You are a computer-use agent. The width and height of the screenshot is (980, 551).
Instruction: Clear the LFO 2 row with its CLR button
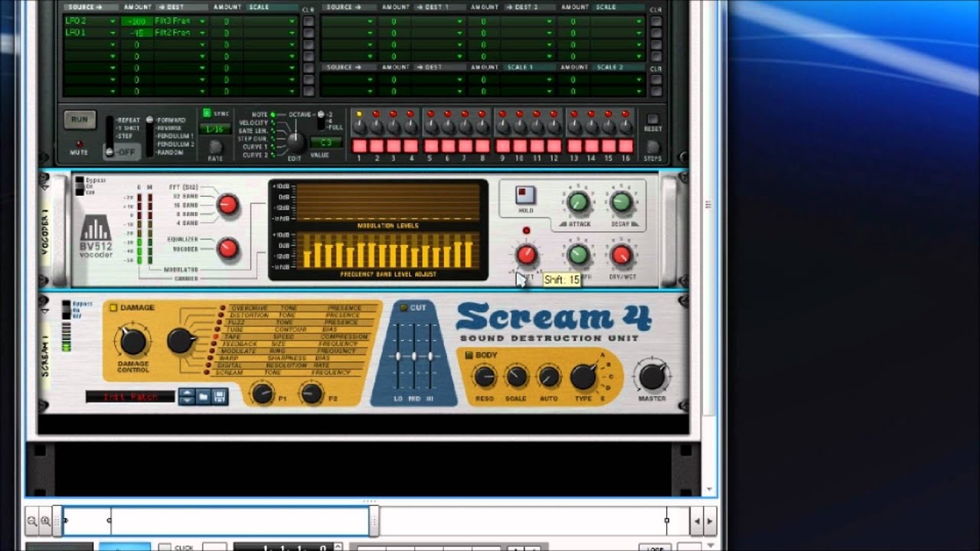(308, 21)
